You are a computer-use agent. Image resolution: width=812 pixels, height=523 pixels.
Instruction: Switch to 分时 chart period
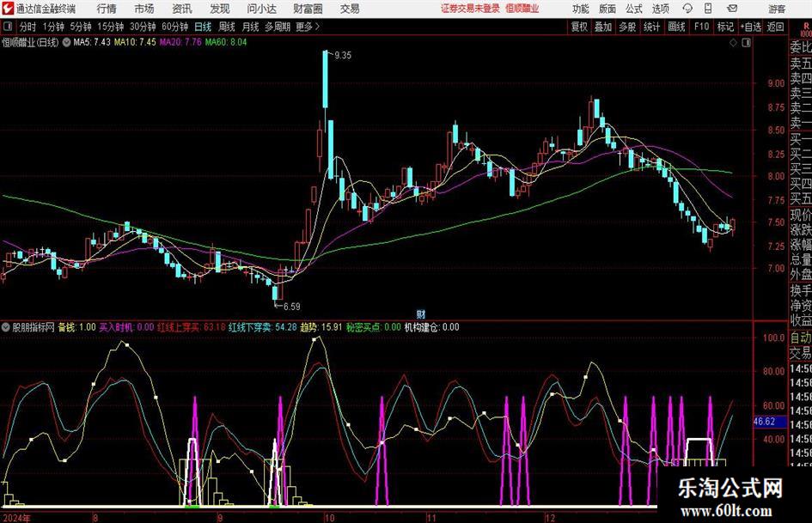click(x=28, y=27)
